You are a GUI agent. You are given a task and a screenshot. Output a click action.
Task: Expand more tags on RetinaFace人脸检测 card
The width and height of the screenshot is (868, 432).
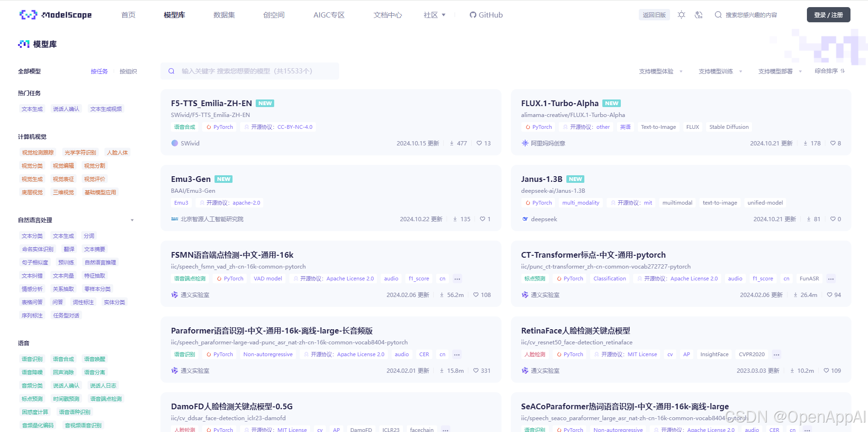click(x=777, y=354)
